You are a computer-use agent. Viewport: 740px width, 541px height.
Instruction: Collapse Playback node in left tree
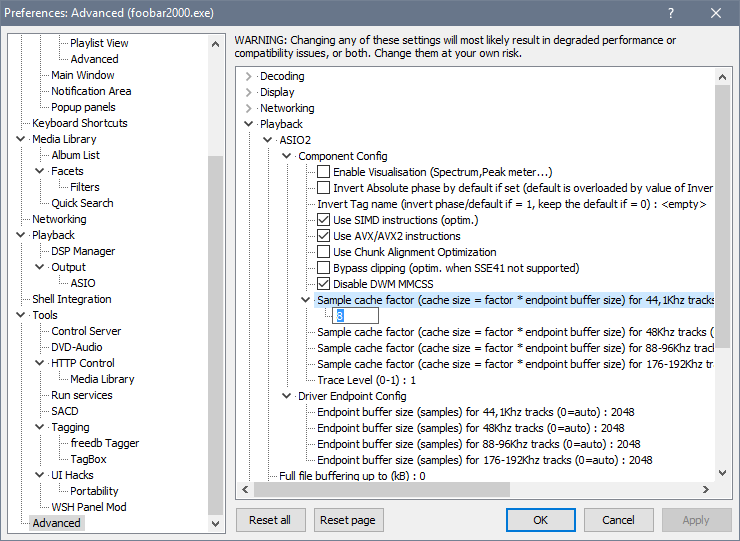pos(21,235)
